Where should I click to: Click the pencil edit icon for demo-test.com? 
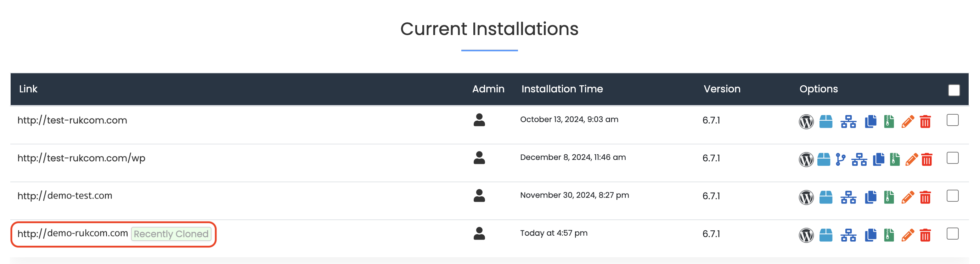coord(907,197)
